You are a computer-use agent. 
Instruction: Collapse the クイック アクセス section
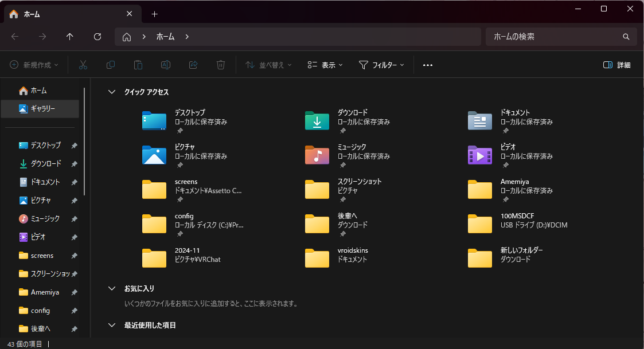point(111,91)
